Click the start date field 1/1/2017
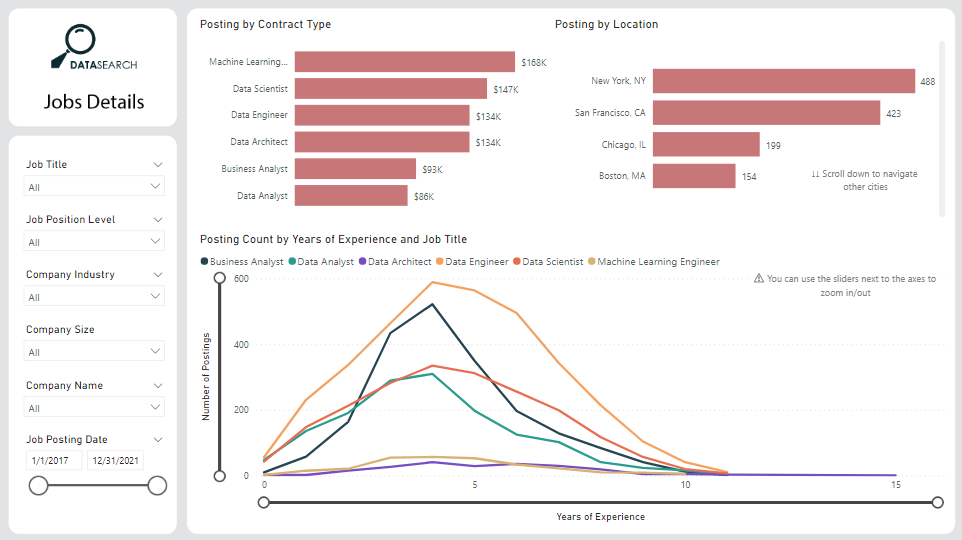The width and height of the screenshot is (962, 540). coord(54,460)
